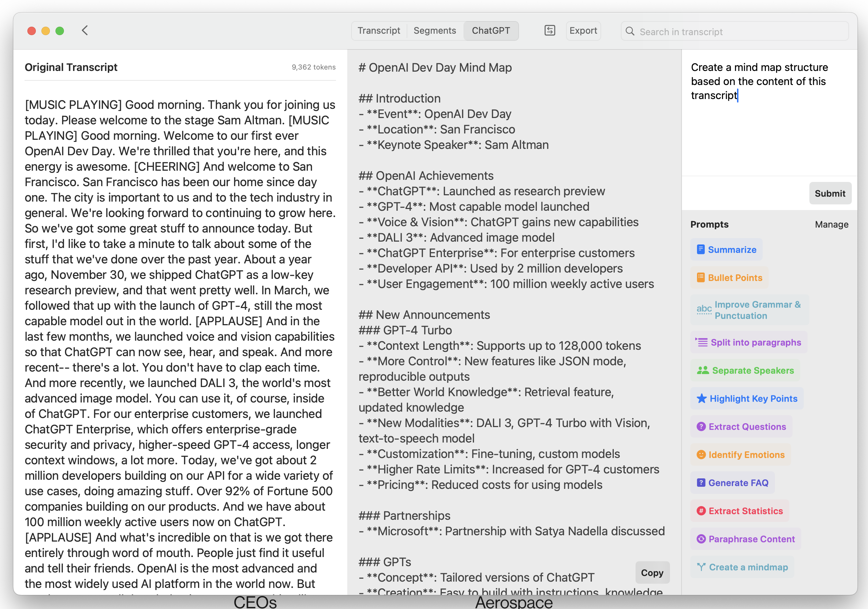This screenshot has height=609, width=868.
Task: Run the Separate Speakers prompt
Action: pyautogui.click(x=745, y=370)
